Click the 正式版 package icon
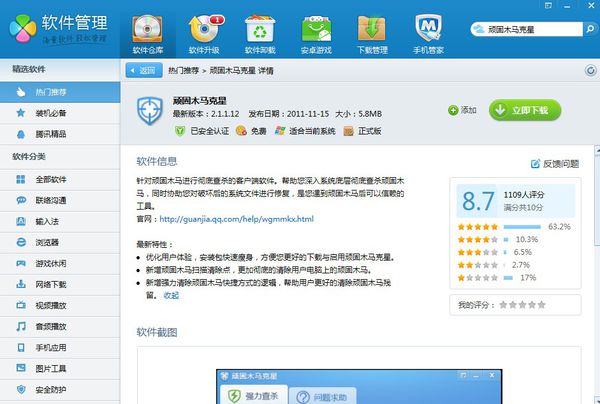Image resolution: width=600 pixels, height=404 pixels. pyautogui.click(x=348, y=131)
